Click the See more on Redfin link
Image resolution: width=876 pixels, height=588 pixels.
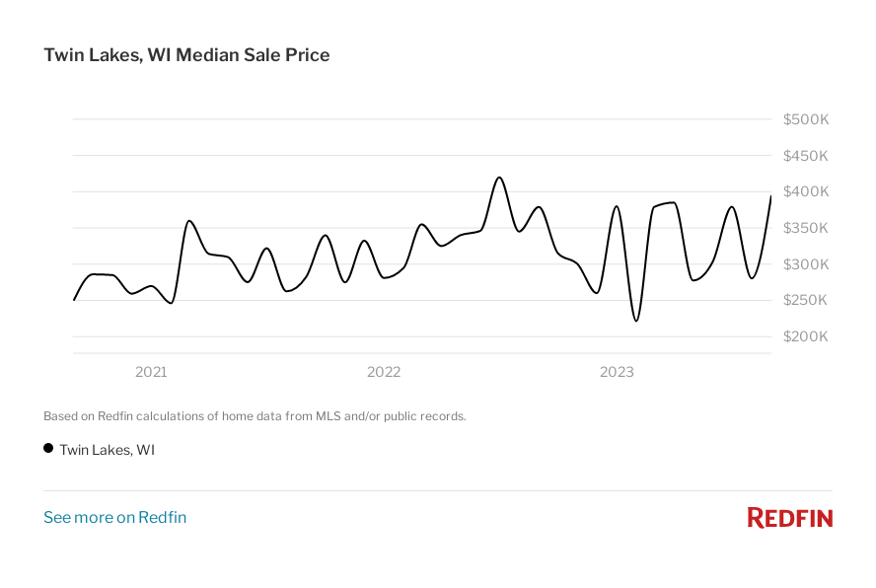[x=114, y=517]
